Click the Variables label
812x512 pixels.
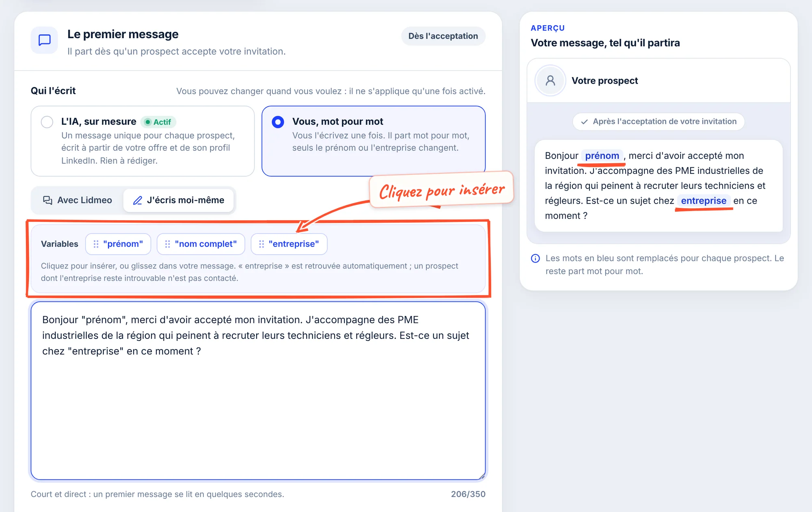pyautogui.click(x=60, y=244)
